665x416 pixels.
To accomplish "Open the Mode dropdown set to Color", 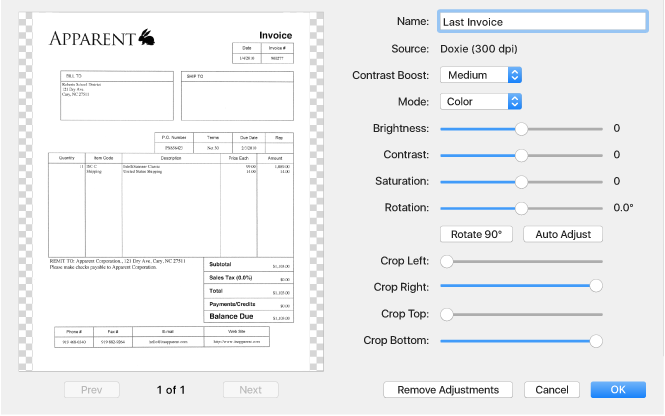I will tap(481, 102).
